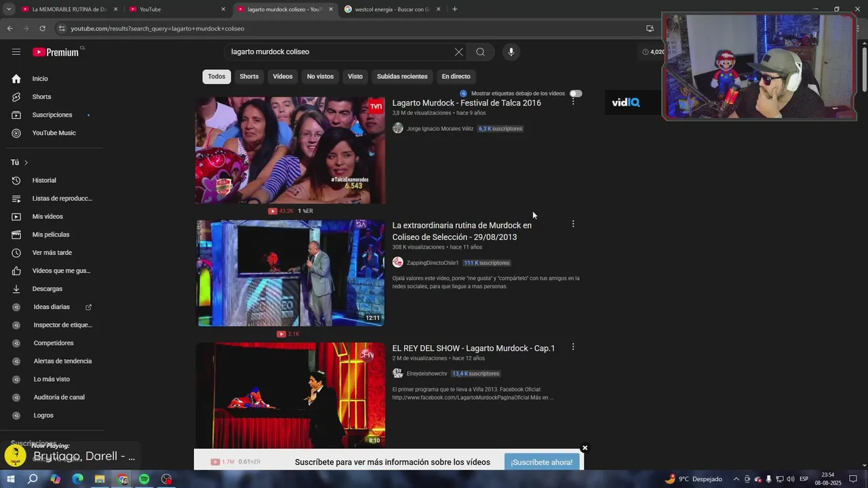Click the browser address bar URL
Screen dimensions: 868x488
tap(157, 28)
